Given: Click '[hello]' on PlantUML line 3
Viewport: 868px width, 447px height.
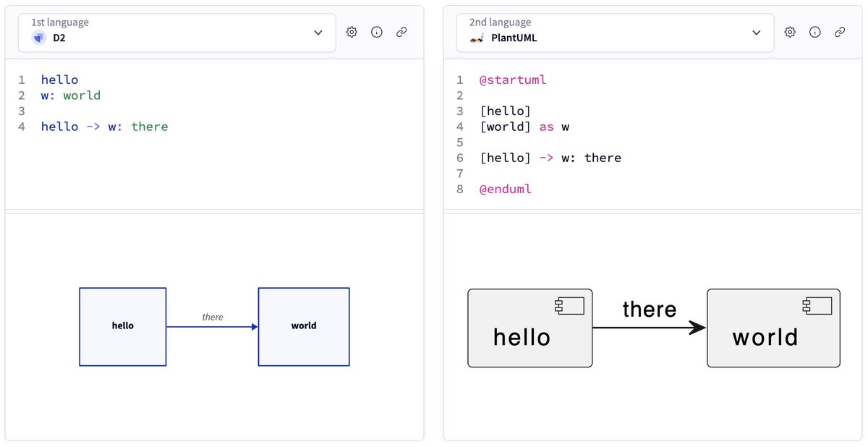Looking at the screenshot, I should click(x=505, y=111).
